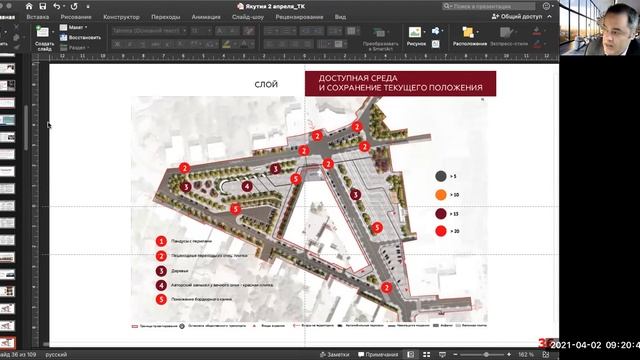
Task: Switch to slide sorter grid view icon
Action: tap(427, 354)
